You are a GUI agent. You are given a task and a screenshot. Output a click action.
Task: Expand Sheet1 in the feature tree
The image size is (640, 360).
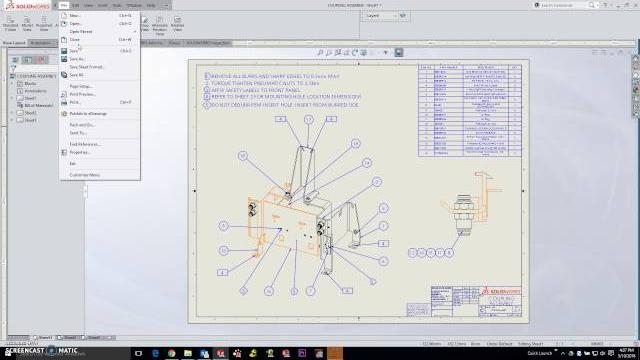(12, 98)
